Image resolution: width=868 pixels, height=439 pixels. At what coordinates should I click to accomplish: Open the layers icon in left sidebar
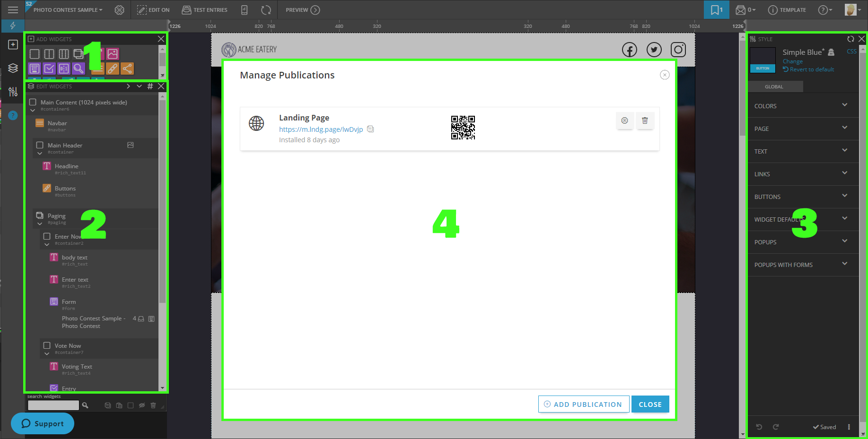pos(13,68)
